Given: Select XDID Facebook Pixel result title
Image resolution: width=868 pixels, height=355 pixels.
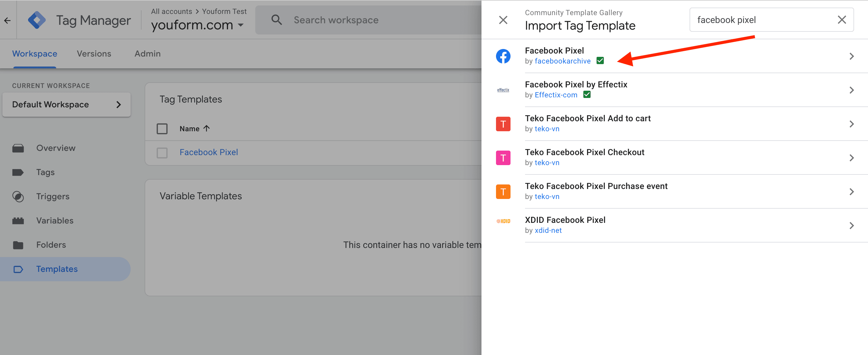Looking at the screenshot, I should (x=565, y=220).
